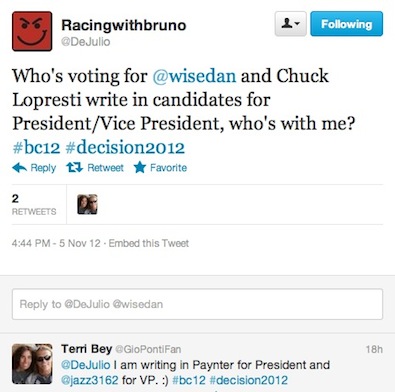Click the 18h timestamp on Terri's reply

(374, 349)
